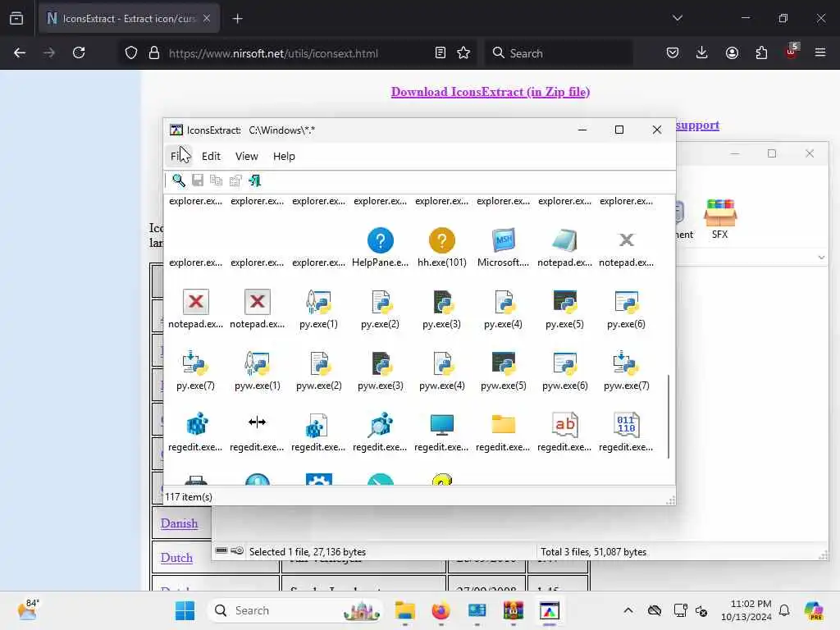The height and width of the screenshot is (630, 840).
Task: Select the py.exe(5) console icon
Action: point(564,302)
